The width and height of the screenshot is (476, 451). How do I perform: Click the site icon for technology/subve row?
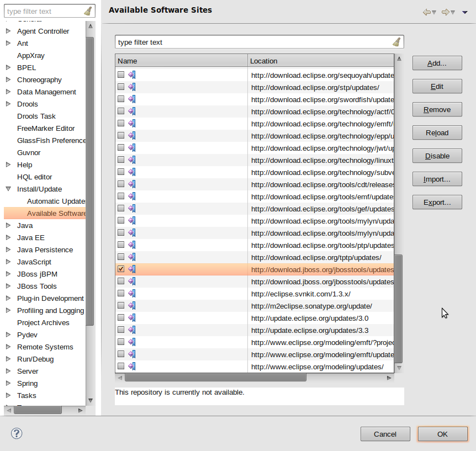132,172
